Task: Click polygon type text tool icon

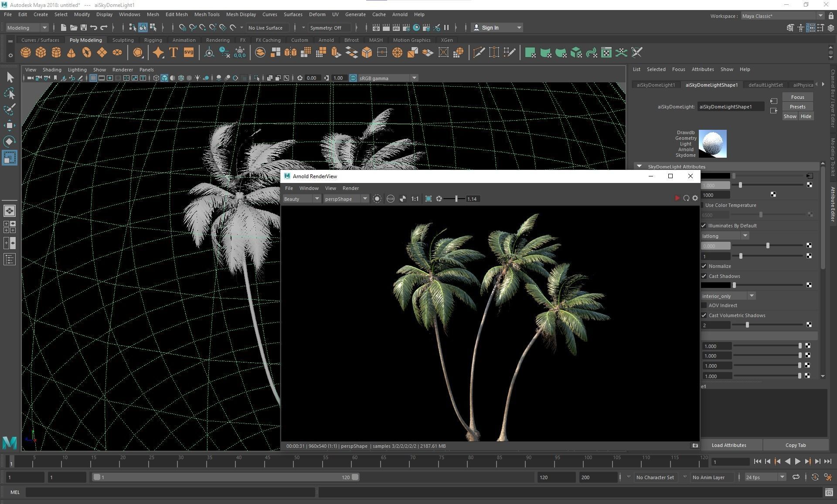Action: tap(173, 53)
